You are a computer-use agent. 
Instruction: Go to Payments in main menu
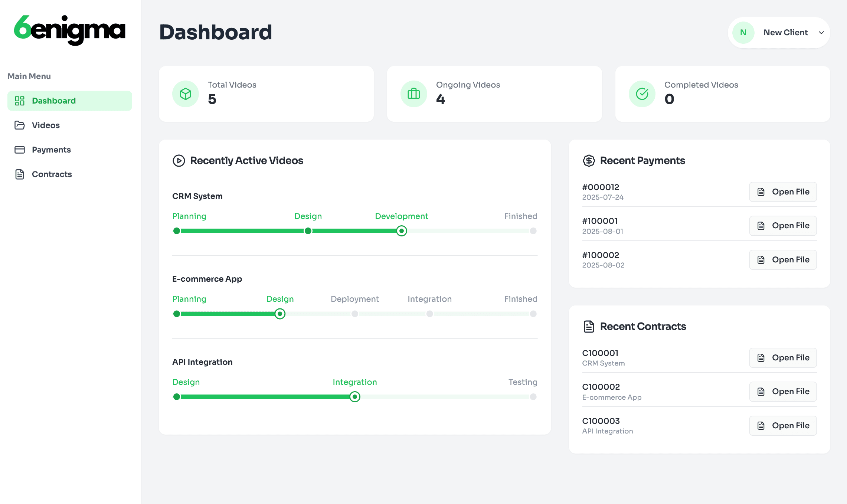[x=51, y=150]
